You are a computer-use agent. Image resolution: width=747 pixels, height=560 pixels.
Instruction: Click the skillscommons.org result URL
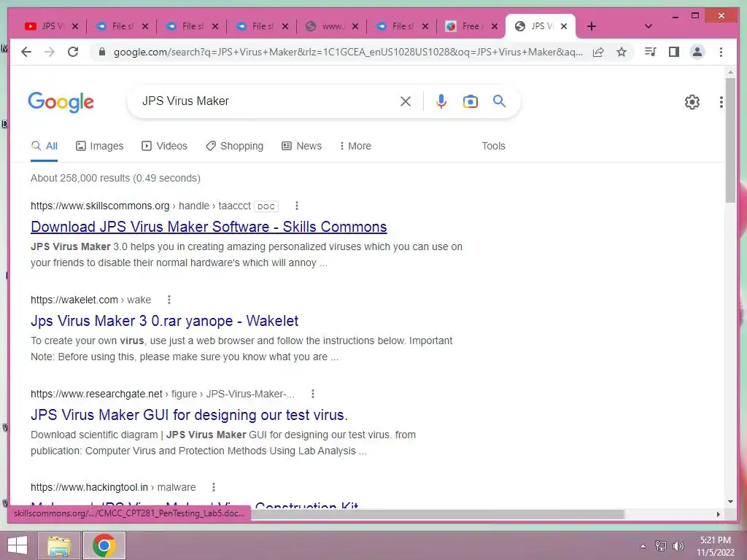click(141, 206)
